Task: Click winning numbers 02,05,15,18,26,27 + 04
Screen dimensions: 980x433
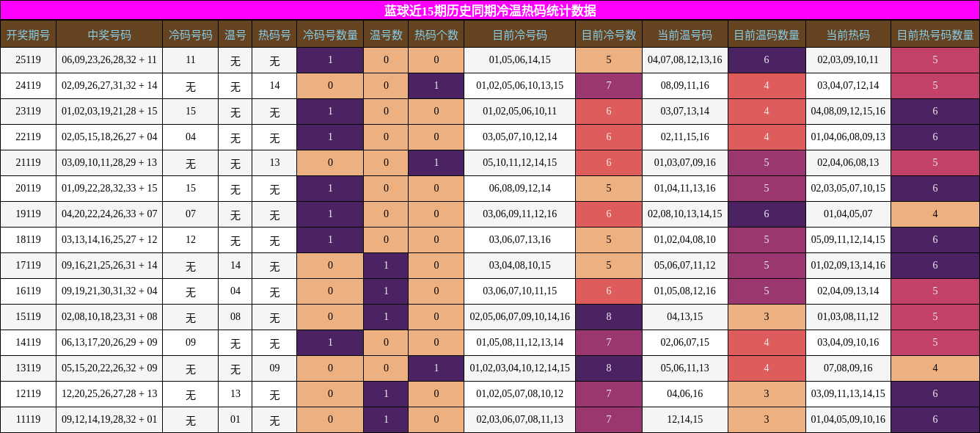Action: [x=109, y=137]
